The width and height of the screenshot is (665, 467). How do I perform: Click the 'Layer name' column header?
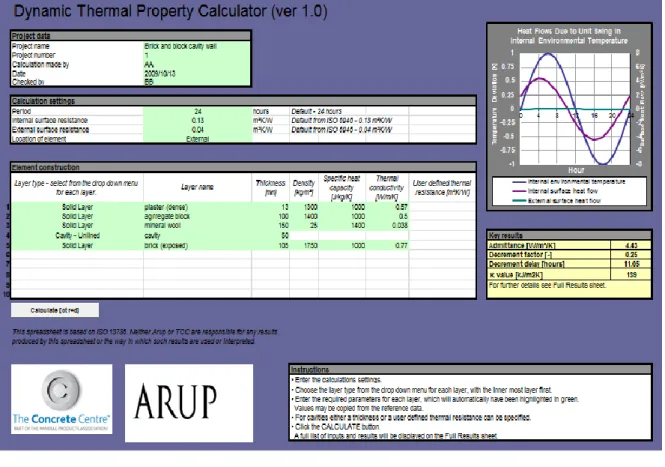(x=197, y=187)
